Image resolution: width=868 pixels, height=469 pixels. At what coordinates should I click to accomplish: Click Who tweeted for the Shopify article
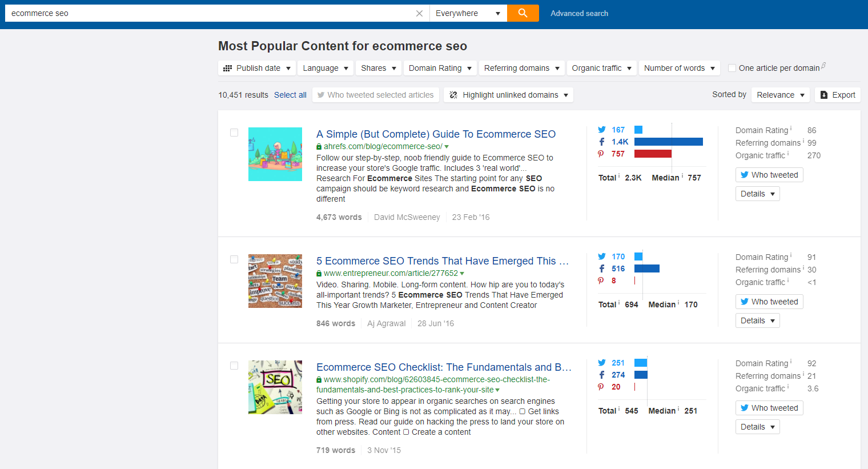coord(769,408)
